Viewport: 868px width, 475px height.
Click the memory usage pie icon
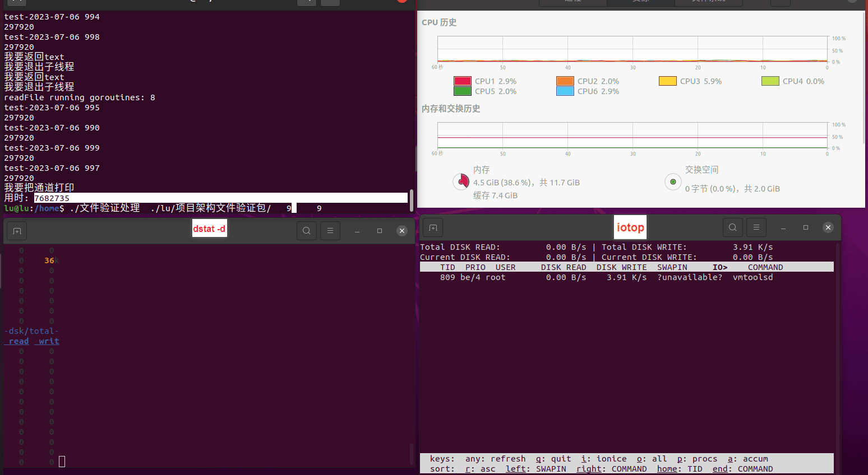461,181
